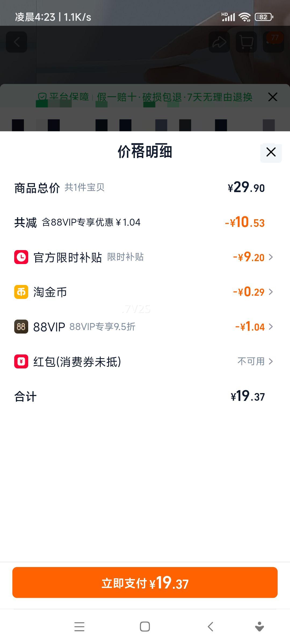The image size is (290, 644).
Task: Dismiss the 平台保障 guarantee banner
Action: pos(273,97)
